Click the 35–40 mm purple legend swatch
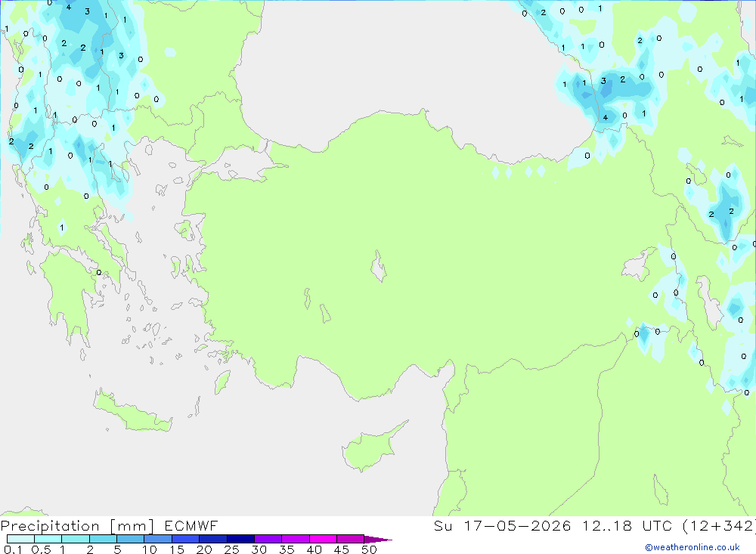The width and height of the screenshot is (756, 554). (296, 539)
